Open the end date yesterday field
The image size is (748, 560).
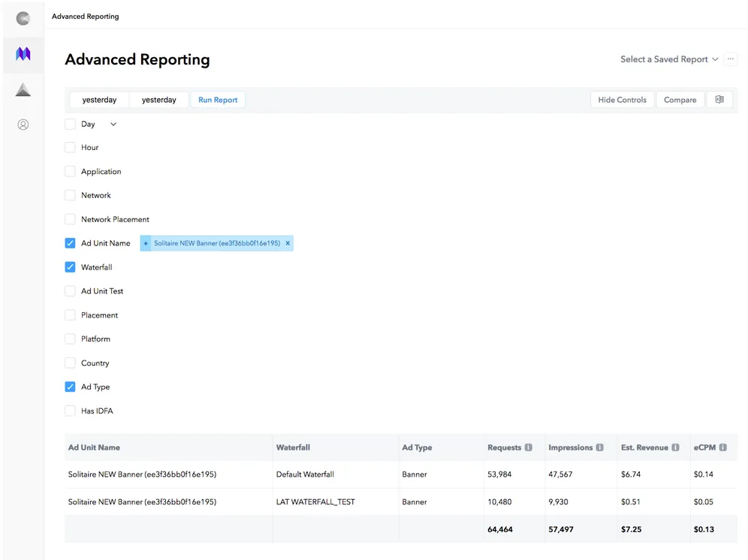[159, 100]
